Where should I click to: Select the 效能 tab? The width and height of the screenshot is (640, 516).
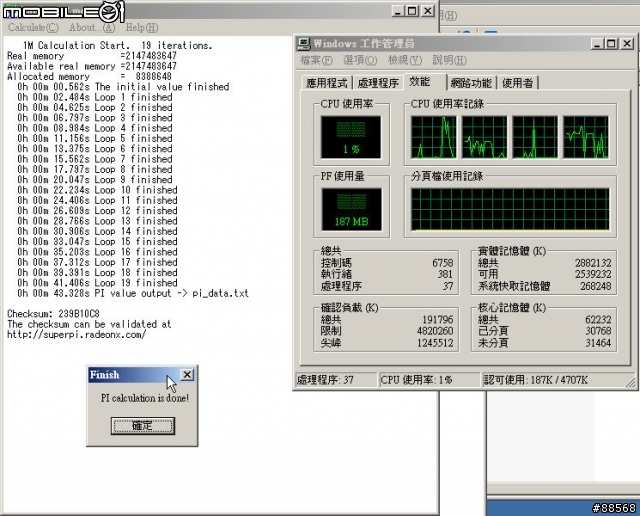424,82
